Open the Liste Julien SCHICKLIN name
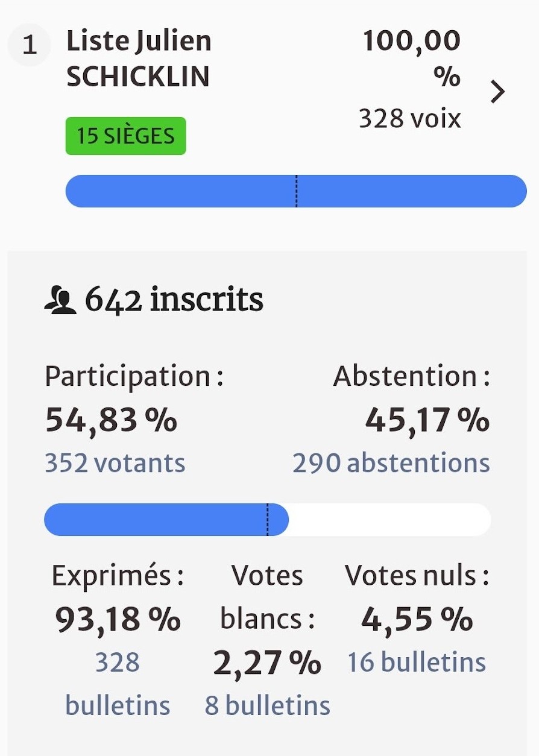The height and width of the screenshot is (756, 539). (x=139, y=60)
